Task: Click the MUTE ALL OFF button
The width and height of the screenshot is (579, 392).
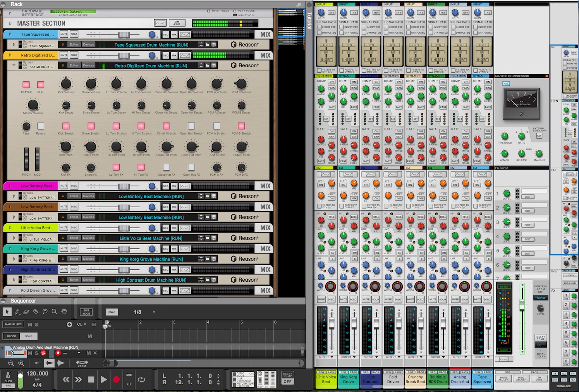Action: (503, 378)
